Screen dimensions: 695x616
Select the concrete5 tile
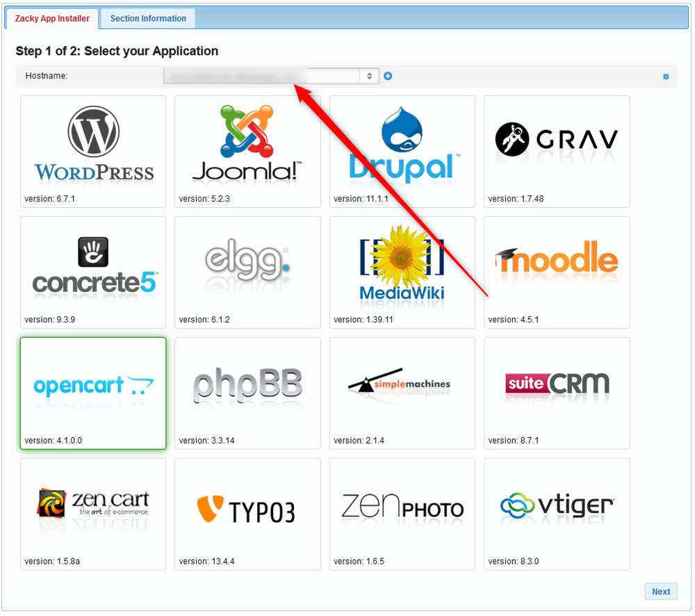click(92, 272)
